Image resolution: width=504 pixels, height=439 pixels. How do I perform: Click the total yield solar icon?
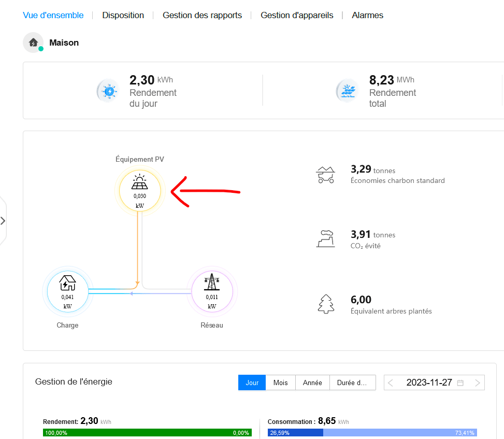tap(348, 91)
